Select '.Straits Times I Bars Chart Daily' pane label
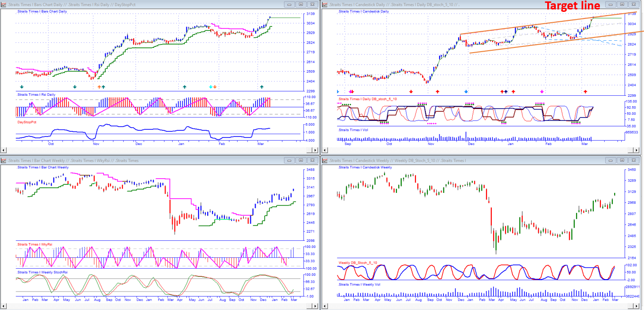This screenshot has height=310, width=644. tap(42, 11)
